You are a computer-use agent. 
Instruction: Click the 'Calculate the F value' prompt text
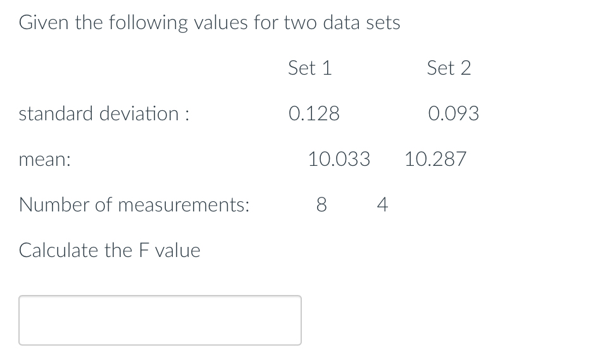(x=109, y=251)
